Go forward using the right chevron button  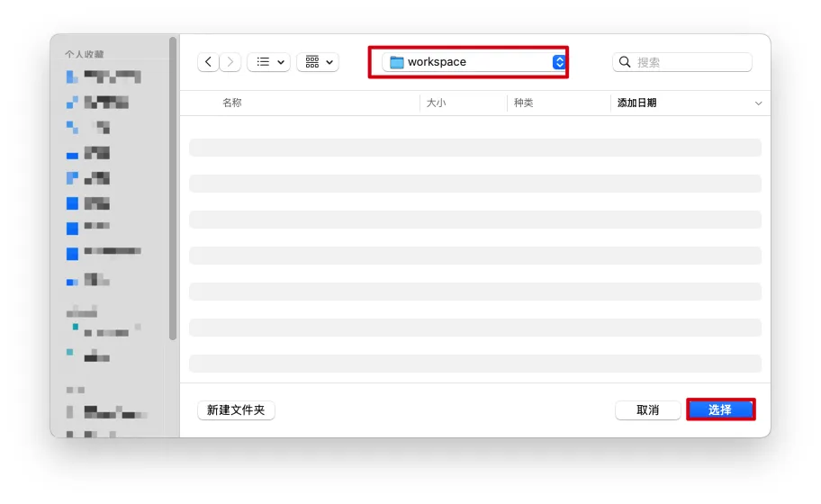(x=230, y=62)
